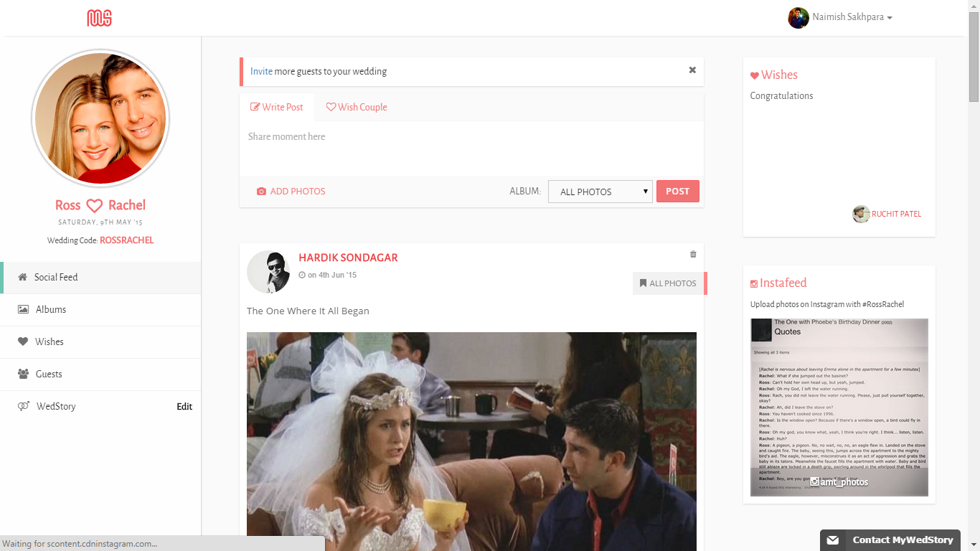Image resolution: width=980 pixels, height=551 pixels.
Task: Open Albums section
Action: (100, 310)
